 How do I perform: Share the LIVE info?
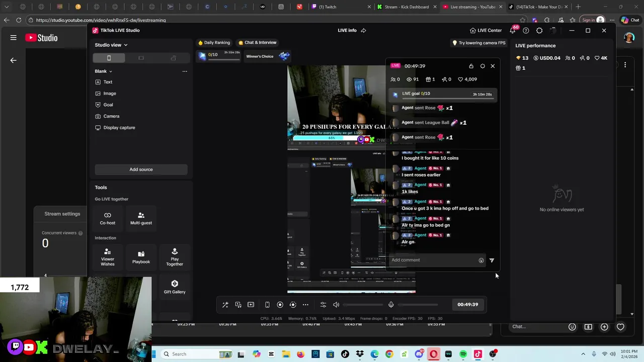tap(363, 30)
